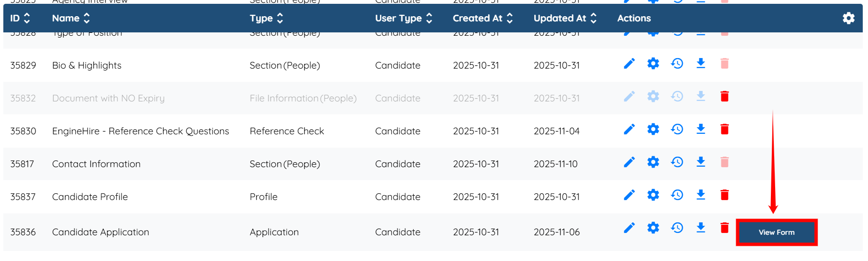View history of Candidate Application form

[677, 228]
